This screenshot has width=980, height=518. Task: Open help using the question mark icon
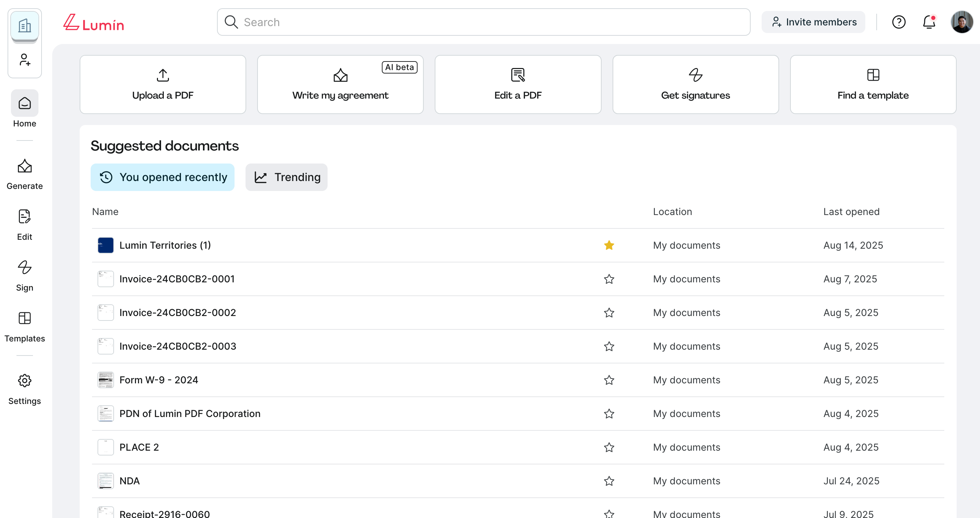899,22
